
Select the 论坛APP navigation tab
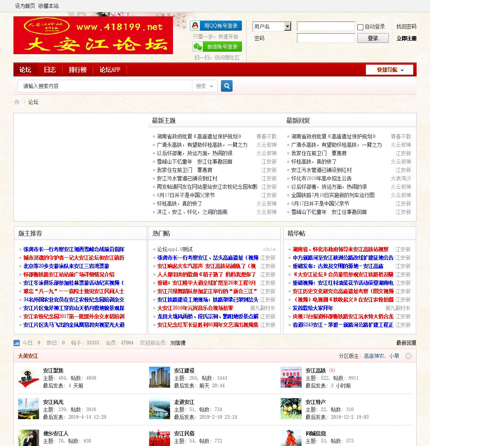pyautogui.click(x=110, y=70)
